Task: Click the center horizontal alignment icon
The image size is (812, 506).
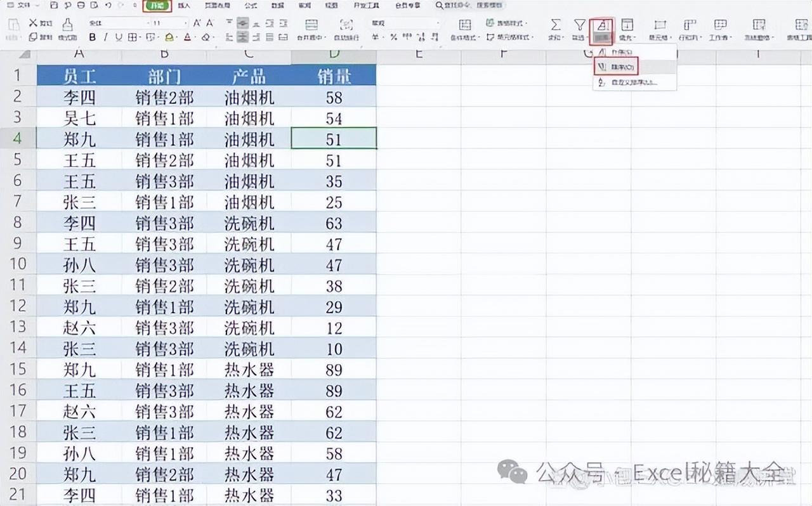Action: click(x=243, y=37)
